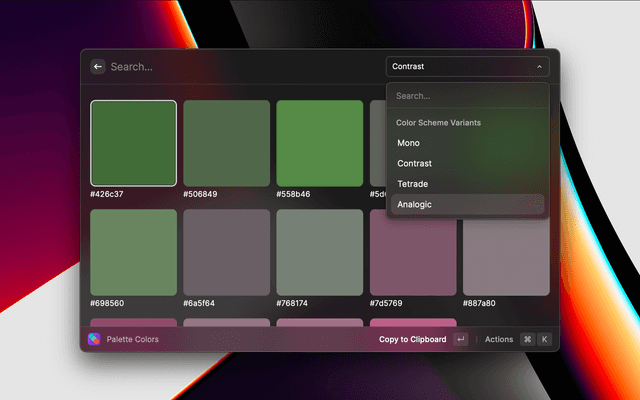
Task: Click the K key shortcut icon
Action: pyautogui.click(x=544, y=339)
